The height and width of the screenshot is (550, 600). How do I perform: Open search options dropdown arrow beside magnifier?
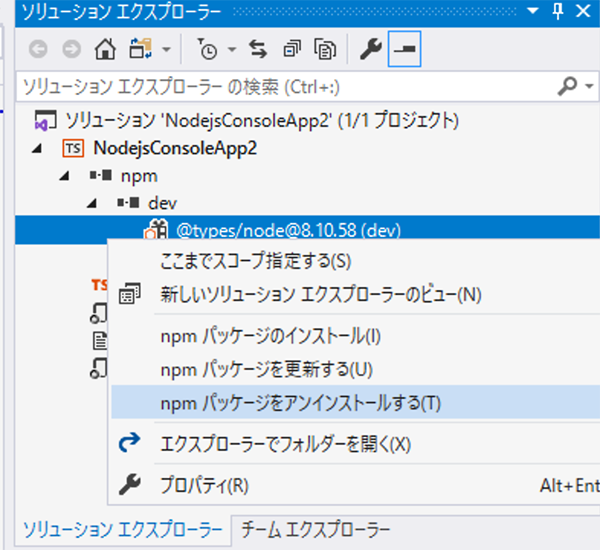589,86
